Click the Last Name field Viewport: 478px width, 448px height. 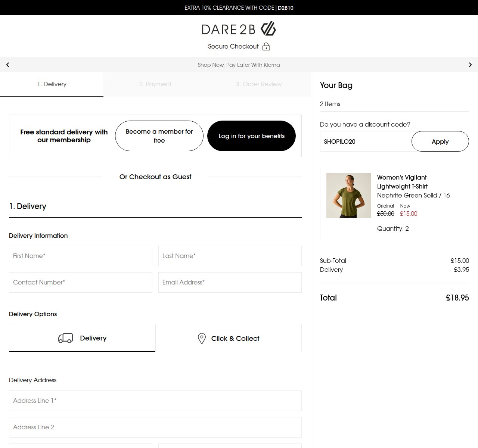230,256
